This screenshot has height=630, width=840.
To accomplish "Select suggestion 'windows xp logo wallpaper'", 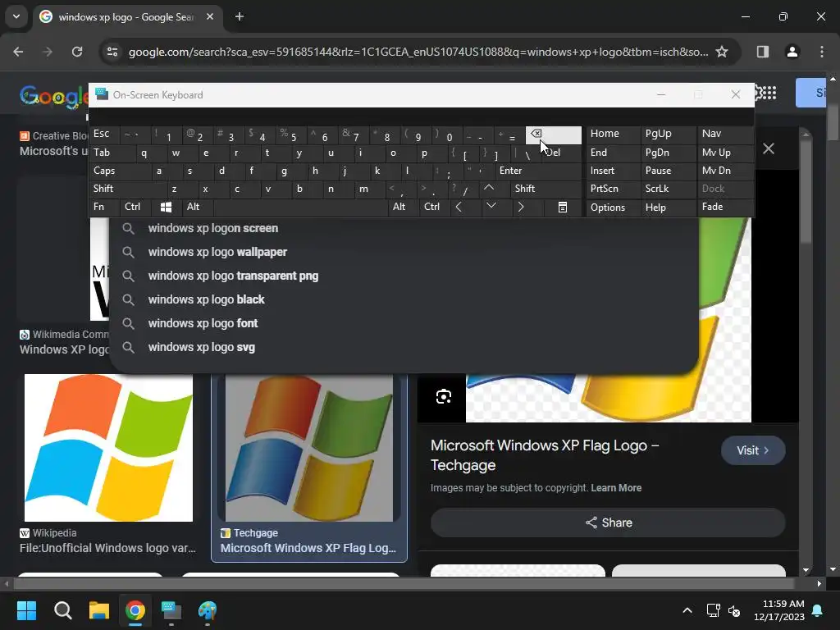I will 404,252.
